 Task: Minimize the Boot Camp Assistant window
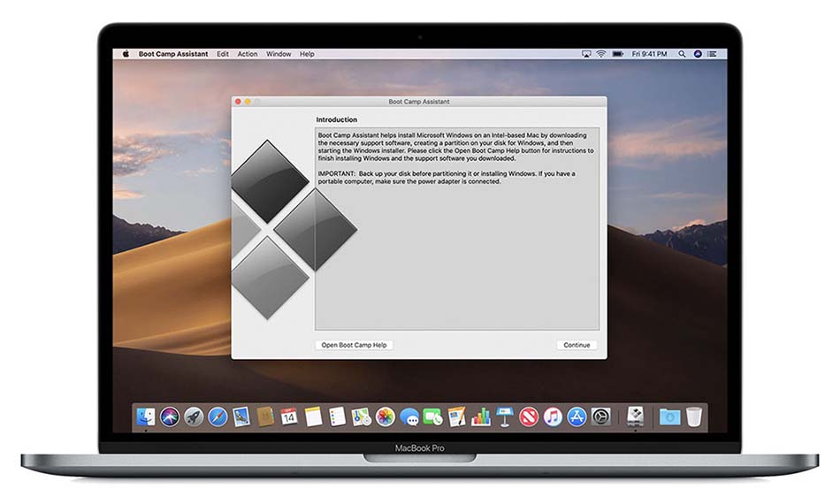[x=248, y=102]
